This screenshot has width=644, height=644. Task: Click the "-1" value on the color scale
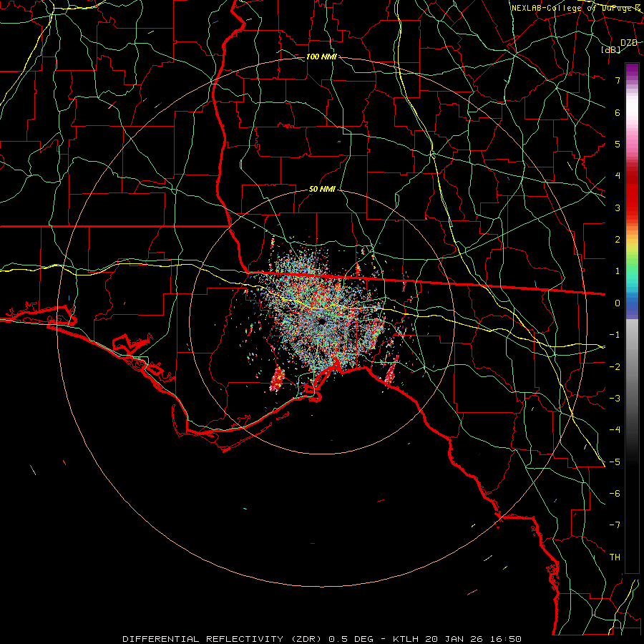[615, 335]
